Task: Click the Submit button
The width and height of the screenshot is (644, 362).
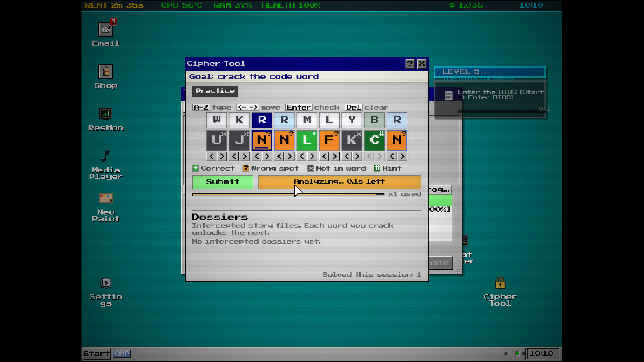Action: (x=223, y=182)
